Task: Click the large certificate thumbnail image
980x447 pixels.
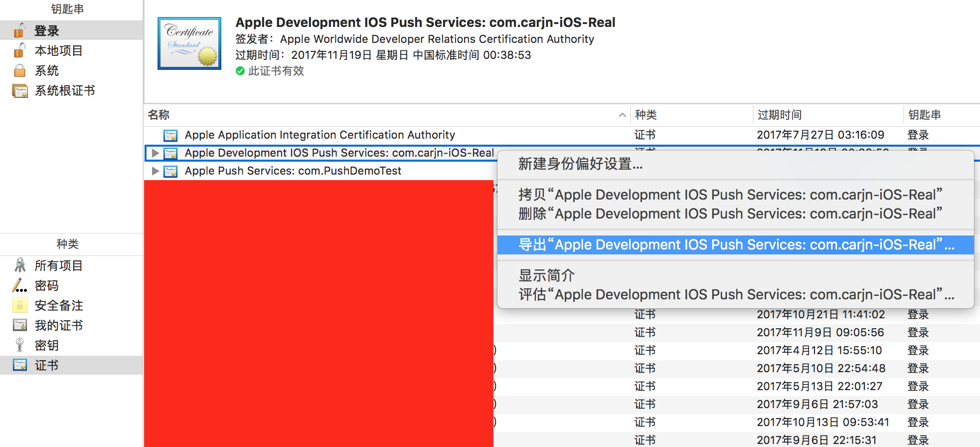Action: pyautogui.click(x=189, y=44)
